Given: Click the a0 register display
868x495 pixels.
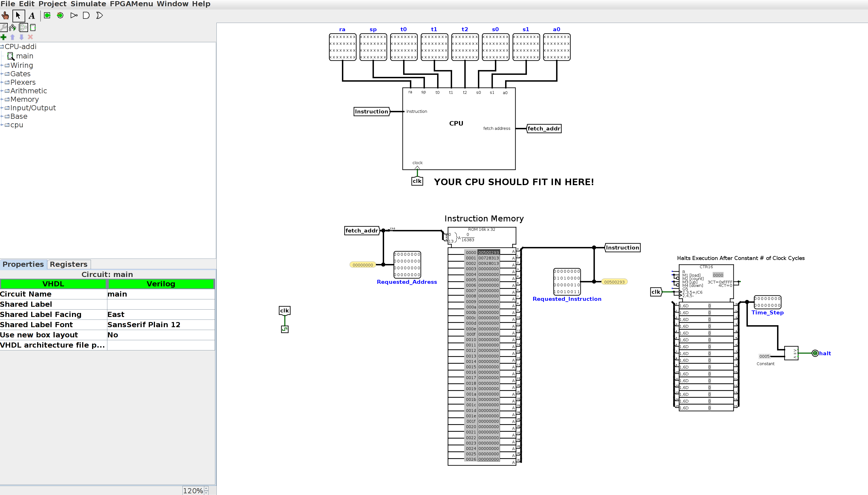Looking at the screenshot, I should 556,47.
